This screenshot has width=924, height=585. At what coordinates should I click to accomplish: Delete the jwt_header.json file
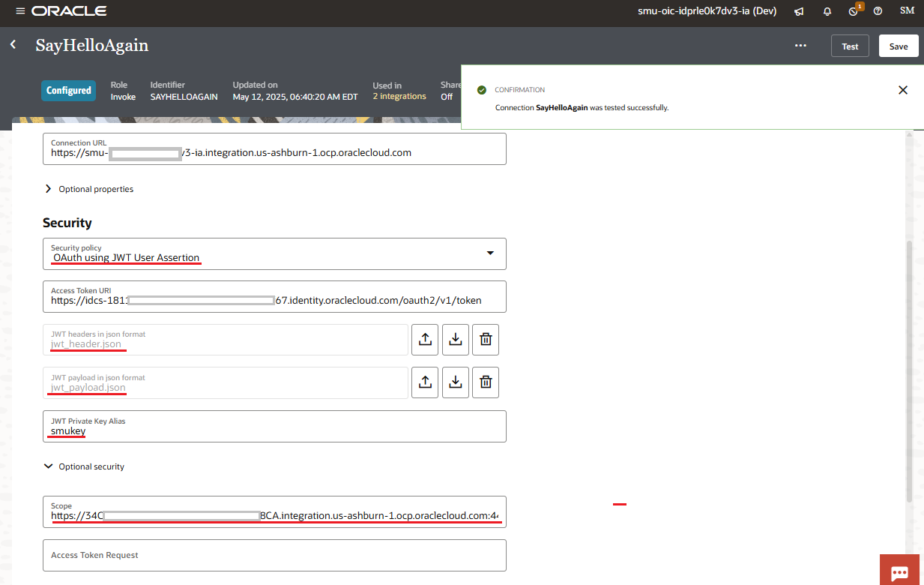coord(486,340)
